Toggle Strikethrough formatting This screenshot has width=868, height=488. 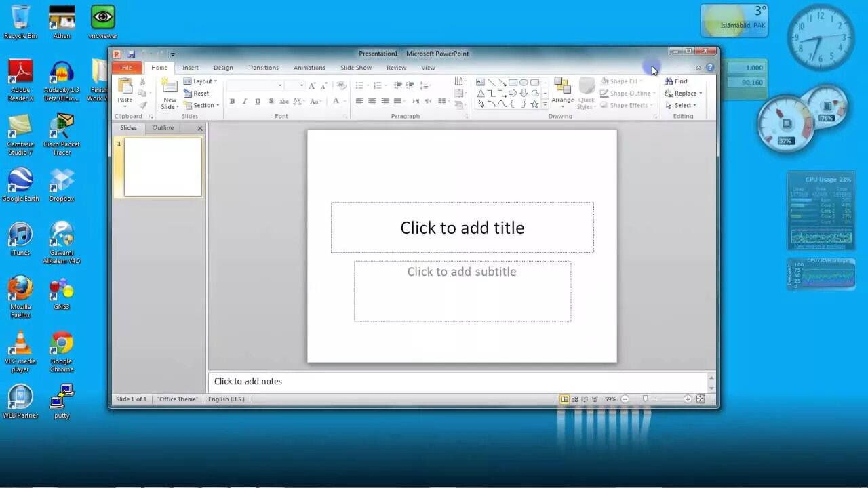284,102
